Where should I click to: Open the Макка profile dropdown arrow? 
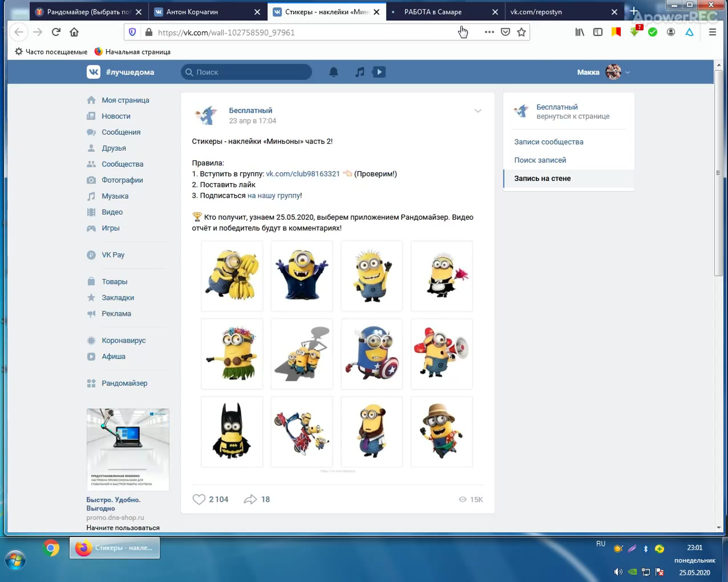coord(627,72)
